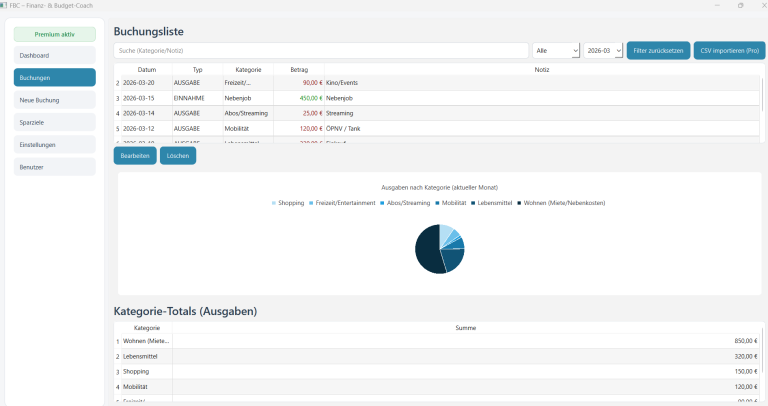Click CSV importieren (Pro) button
This screenshot has width=768, height=406.
[729, 50]
